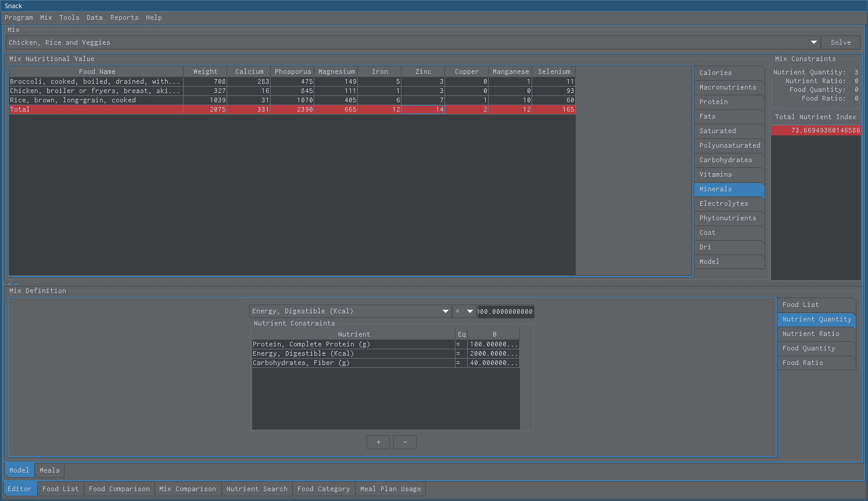Switch to the bottom Model tab

(19, 470)
